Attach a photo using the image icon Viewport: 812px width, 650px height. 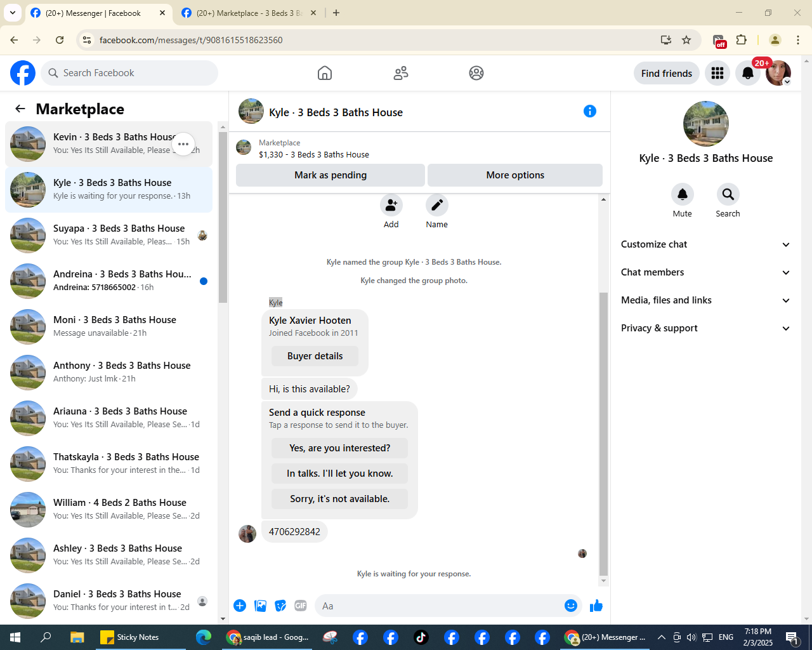(x=260, y=606)
